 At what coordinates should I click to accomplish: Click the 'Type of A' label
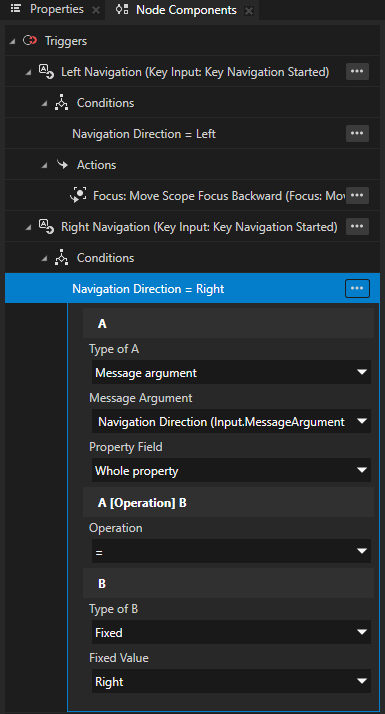114,349
